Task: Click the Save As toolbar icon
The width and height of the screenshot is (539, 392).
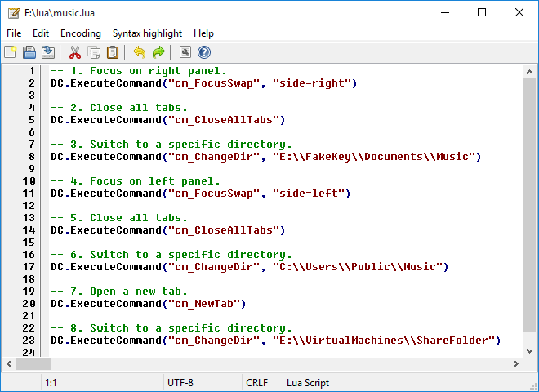Action: (x=48, y=52)
